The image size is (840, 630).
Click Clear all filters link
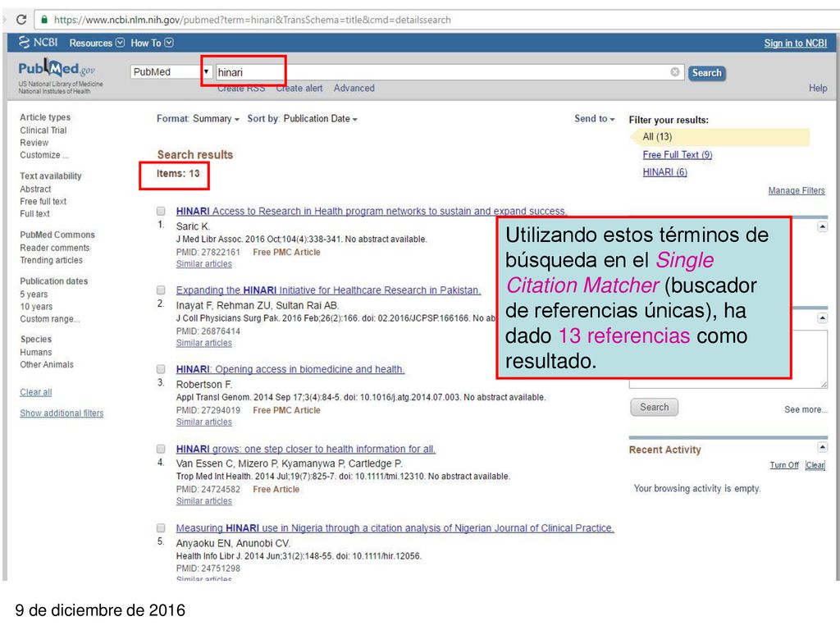click(x=36, y=392)
